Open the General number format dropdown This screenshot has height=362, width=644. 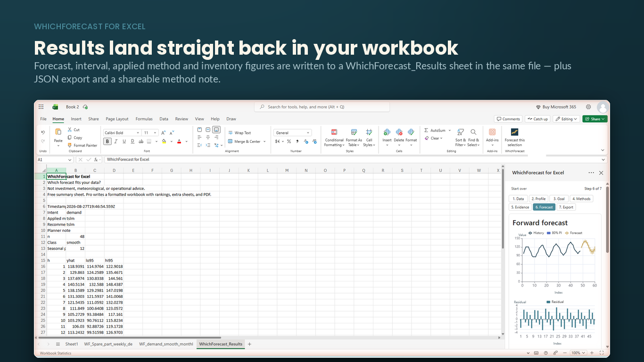293,133
